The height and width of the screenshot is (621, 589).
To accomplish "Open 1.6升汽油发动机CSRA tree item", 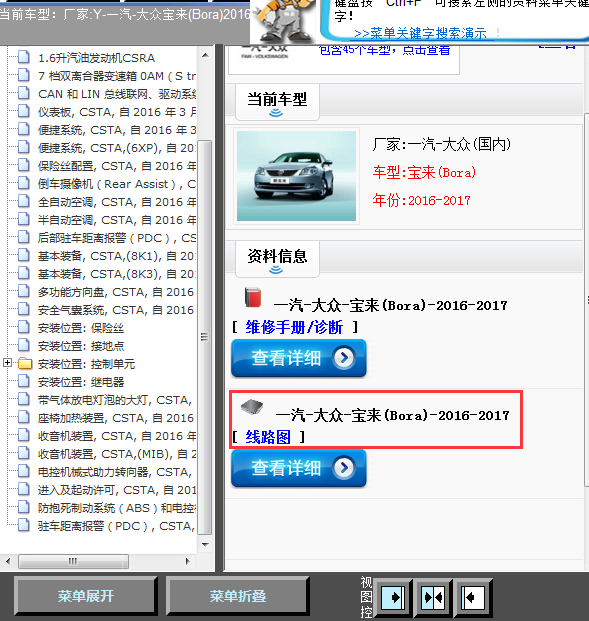I will [96, 58].
